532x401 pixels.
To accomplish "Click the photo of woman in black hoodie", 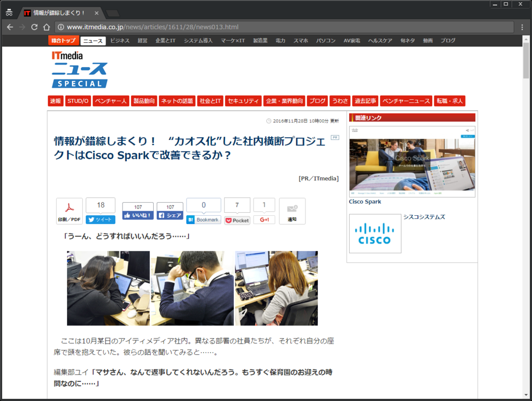I will (108, 288).
